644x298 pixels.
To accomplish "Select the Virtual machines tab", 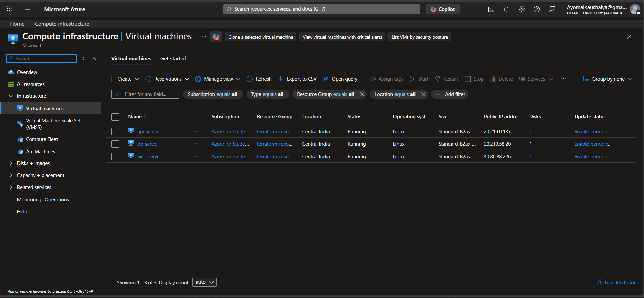I will (x=131, y=59).
